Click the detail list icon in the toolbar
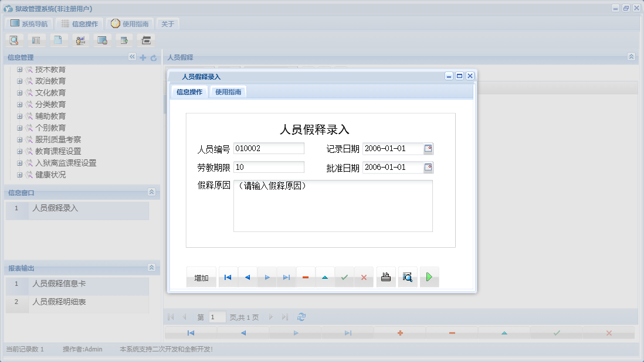The image size is (644, 362). coord(36,40)
